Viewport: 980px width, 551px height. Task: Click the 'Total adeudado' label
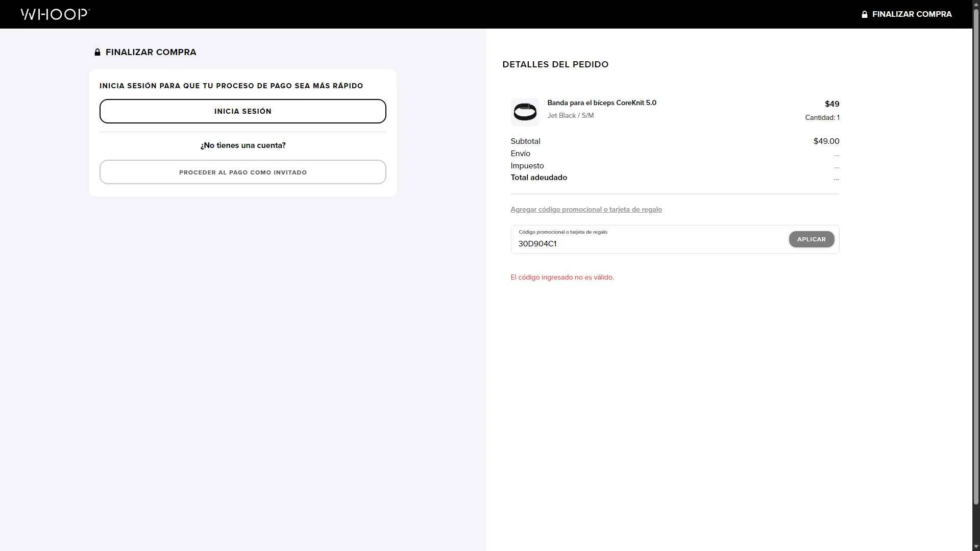pos(538,178)
